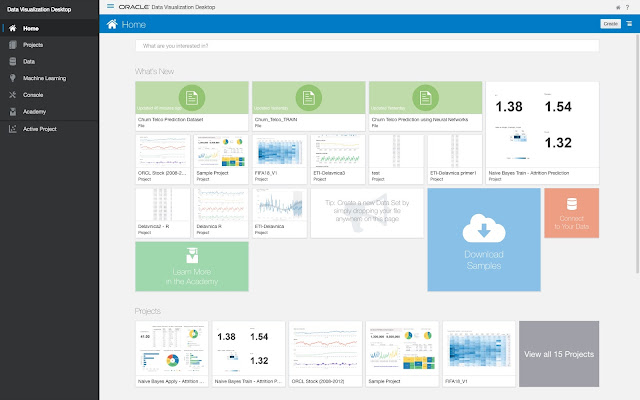Click the home icon in top-right header
640x400 pixels.
(618, 7)
